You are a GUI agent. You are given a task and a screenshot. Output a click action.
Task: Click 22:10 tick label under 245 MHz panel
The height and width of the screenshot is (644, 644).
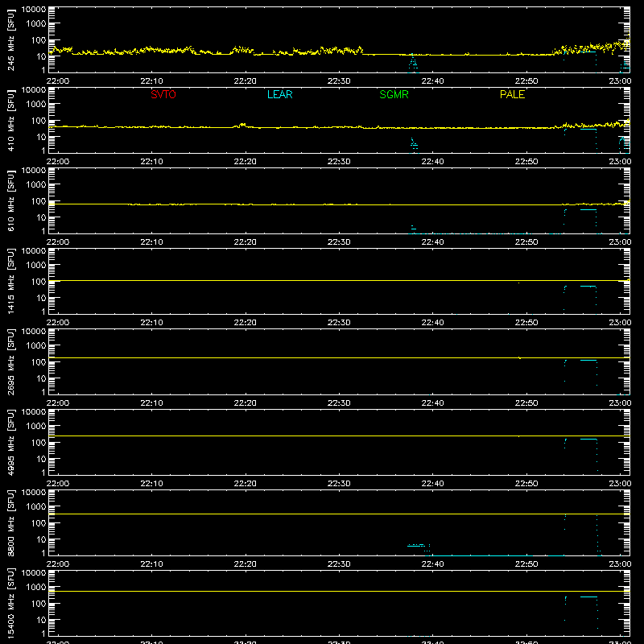pos(151,81)
